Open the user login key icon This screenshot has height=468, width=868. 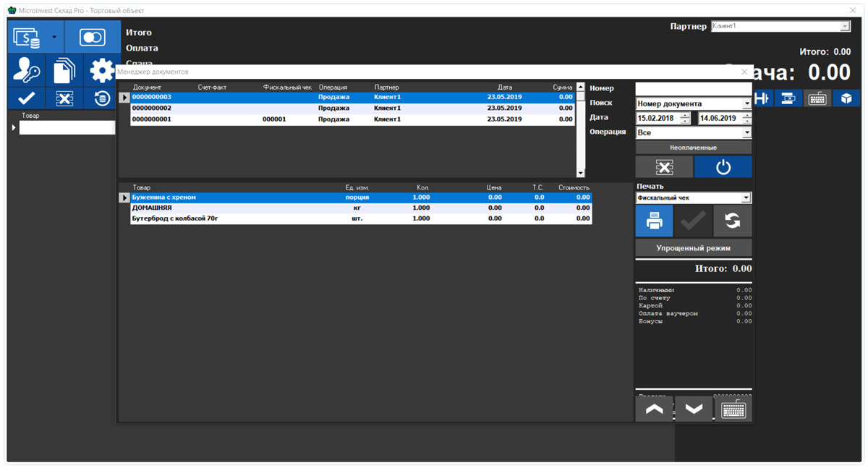click(x=27, y=71)
